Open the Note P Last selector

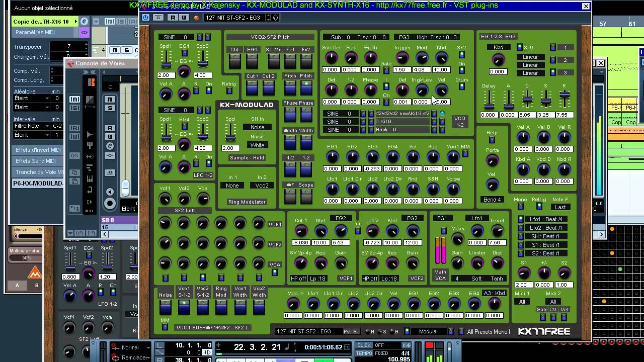[560, 207]
